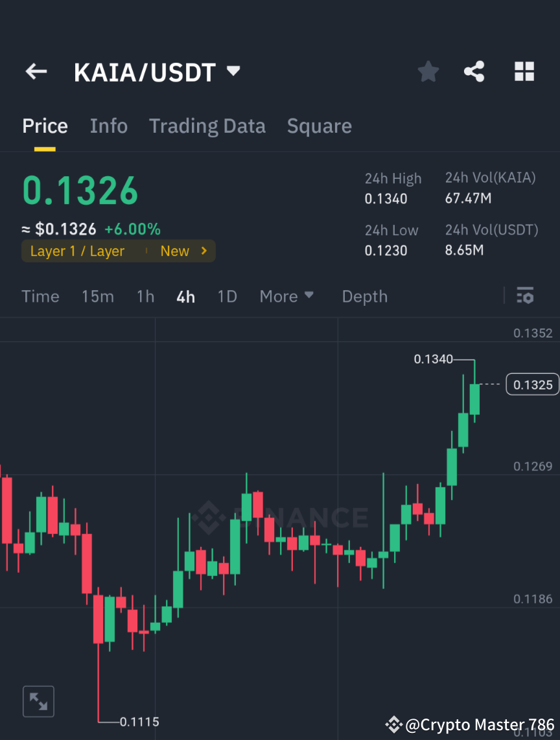Tap the back arrow to exit the chart

pyautogui.click(x=36, y=71)
